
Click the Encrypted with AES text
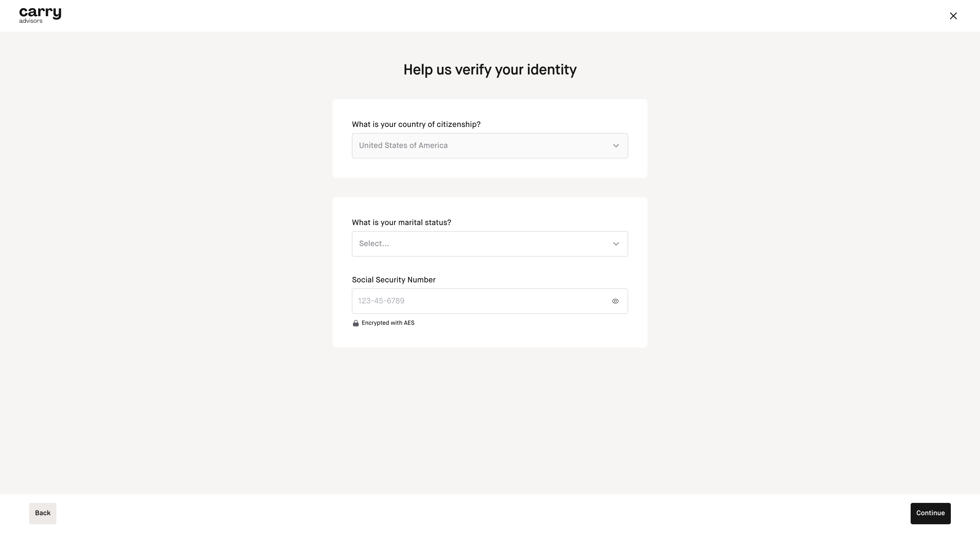click(x=388, y=323)
